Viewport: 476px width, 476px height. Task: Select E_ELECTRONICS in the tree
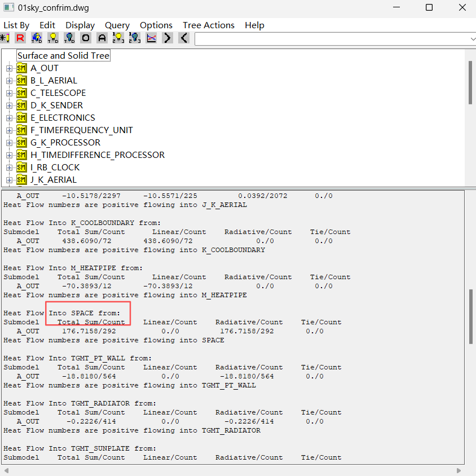[x=63, y=118]
